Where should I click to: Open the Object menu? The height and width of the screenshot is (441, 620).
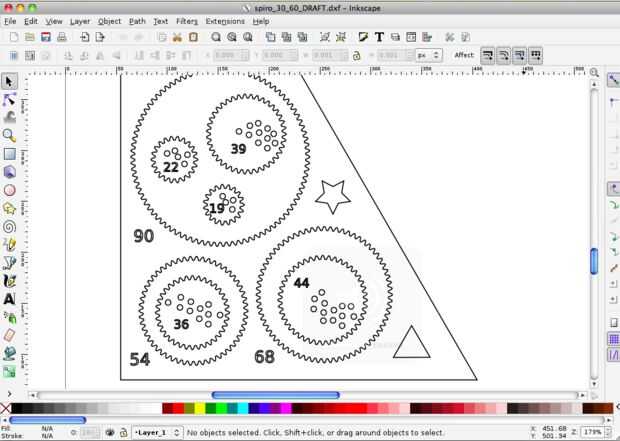click(110, 21)
